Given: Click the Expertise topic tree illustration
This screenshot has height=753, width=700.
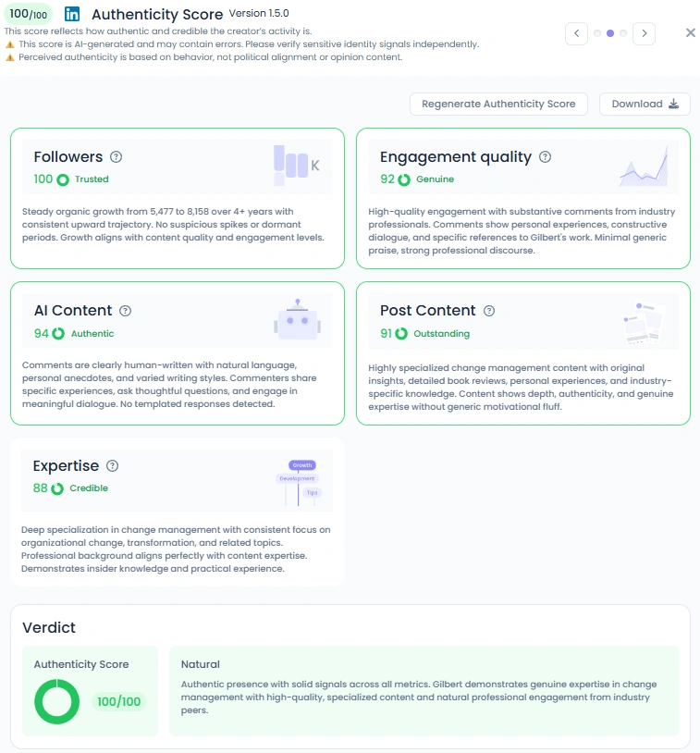Looking at the screenshot, I should tap(299, 483).
